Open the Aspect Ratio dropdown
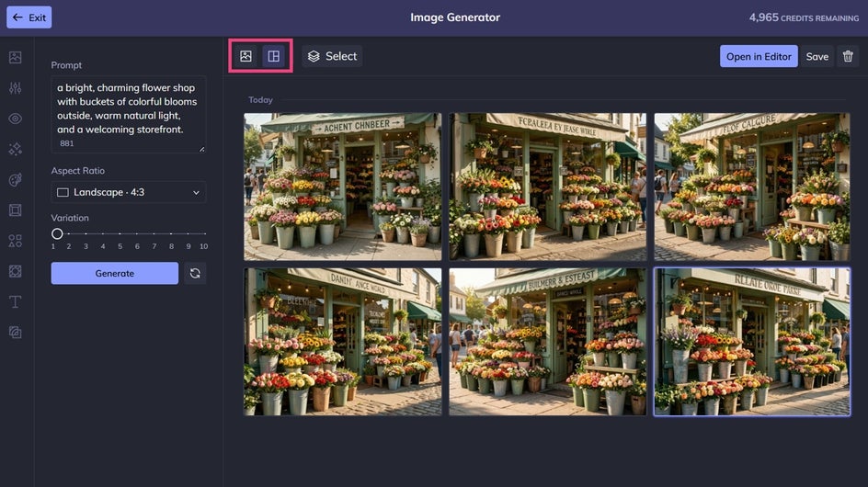Screen dimensions: 868x487 (129, 192)
